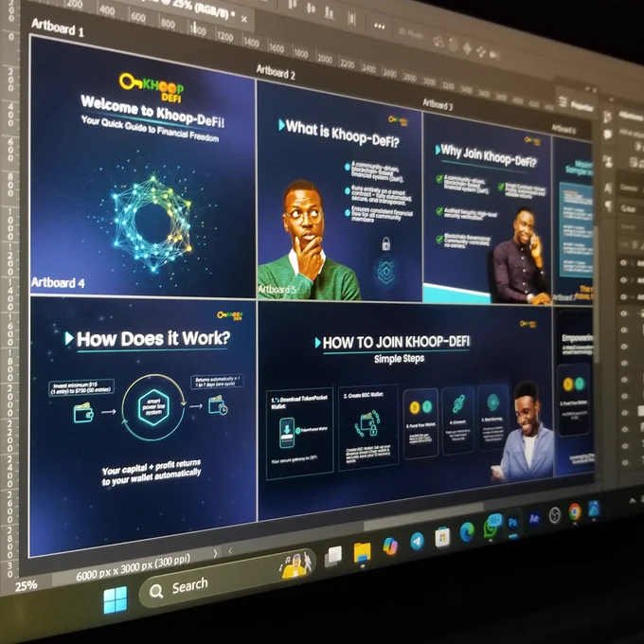
Task: Open the Paragraph panel icon
Action: click(608, 206)
